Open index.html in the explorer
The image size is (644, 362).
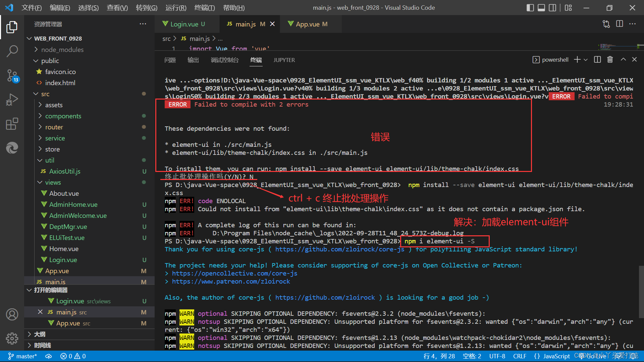click(x=89, y=83)
